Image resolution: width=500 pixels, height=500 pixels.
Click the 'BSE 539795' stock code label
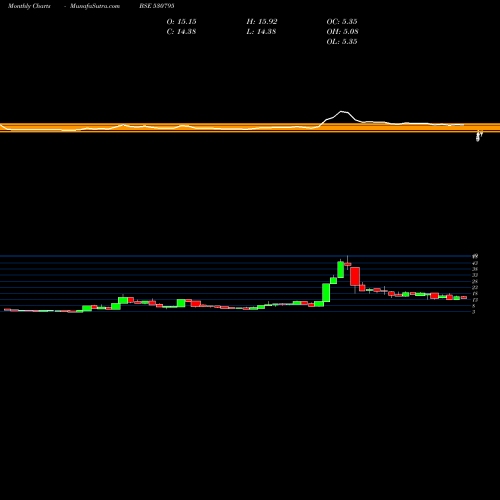tap(157, 6)
